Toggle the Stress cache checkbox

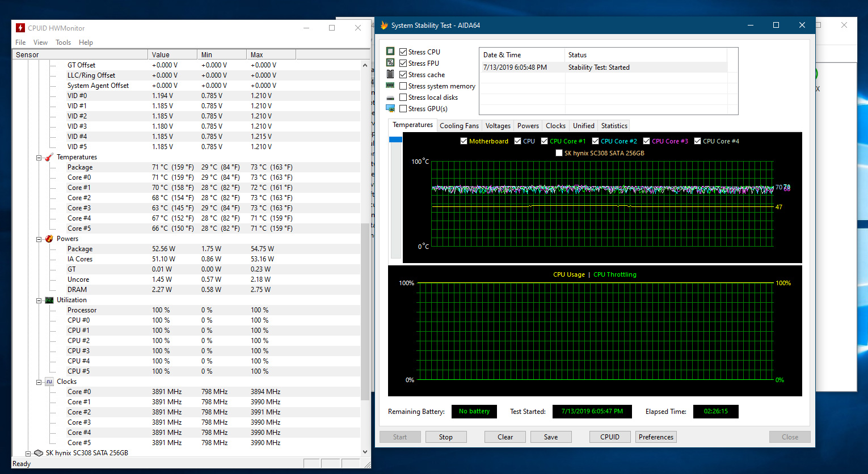coord(403,74)
